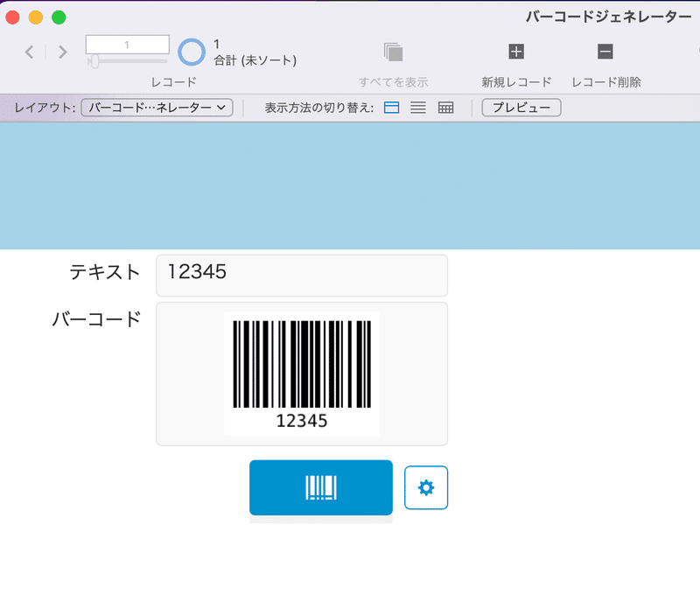Switch to form view
The height and width of the screenshot is (609, 700).
pyautogui.click(x=391, y=108)
